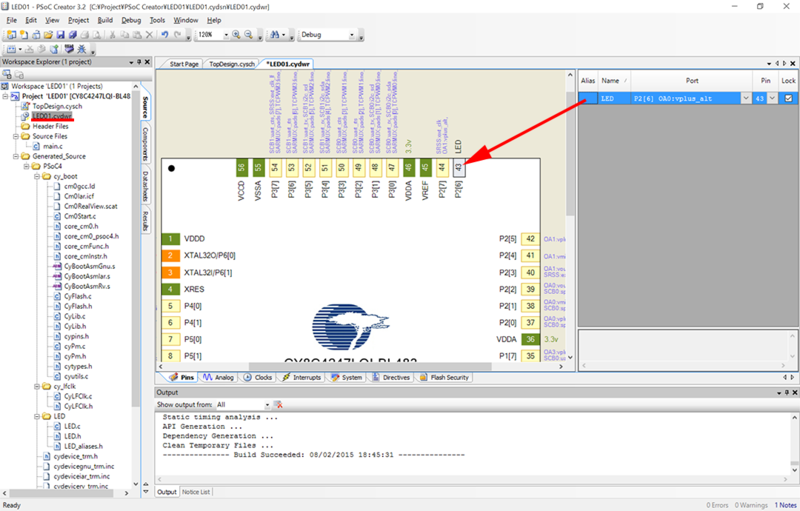Select main.c in the workspace tree

(53, 146)
